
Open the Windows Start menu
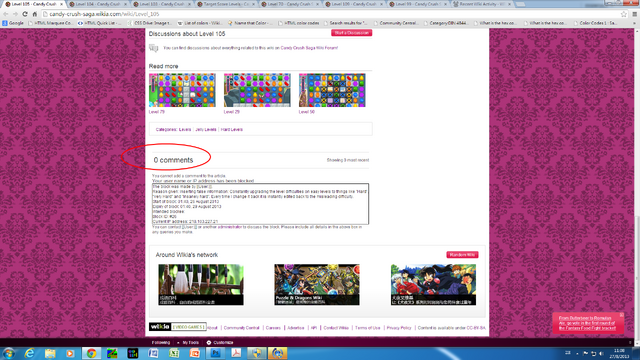[x=9, y=353]
